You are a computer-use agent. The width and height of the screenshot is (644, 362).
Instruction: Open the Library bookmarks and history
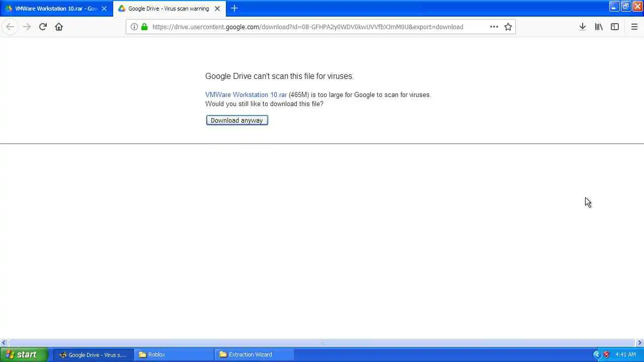pyautogui.click(x=599, y=27)
